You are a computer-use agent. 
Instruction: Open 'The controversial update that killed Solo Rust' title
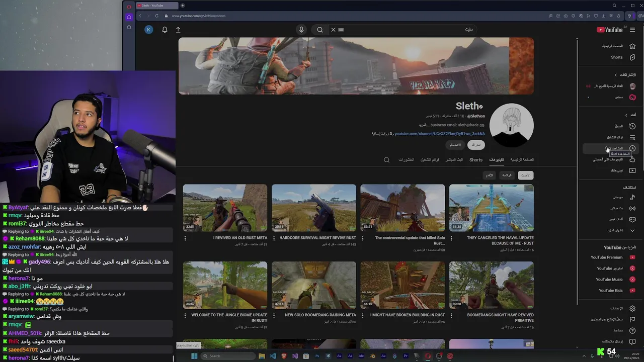[x=410, y=240]
